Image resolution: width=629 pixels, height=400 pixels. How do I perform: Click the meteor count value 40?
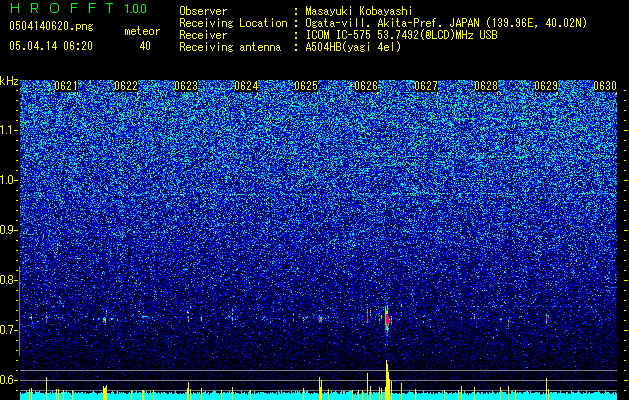coord(145,46)
